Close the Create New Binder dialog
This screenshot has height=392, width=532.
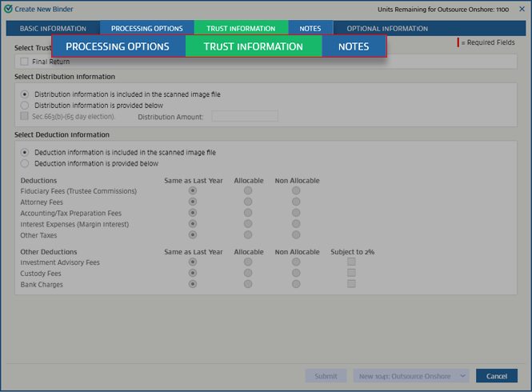[522, 9]
